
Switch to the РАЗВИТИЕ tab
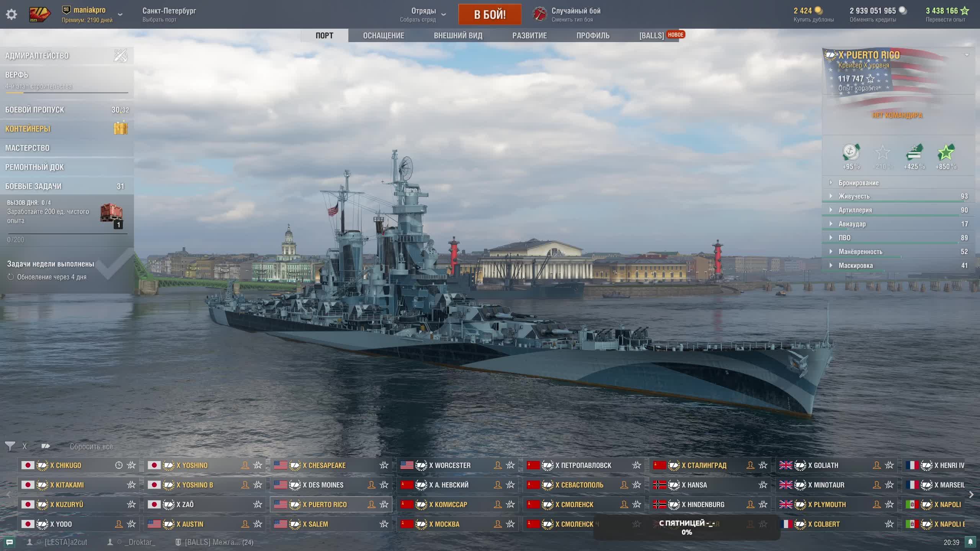click(529, 36)
